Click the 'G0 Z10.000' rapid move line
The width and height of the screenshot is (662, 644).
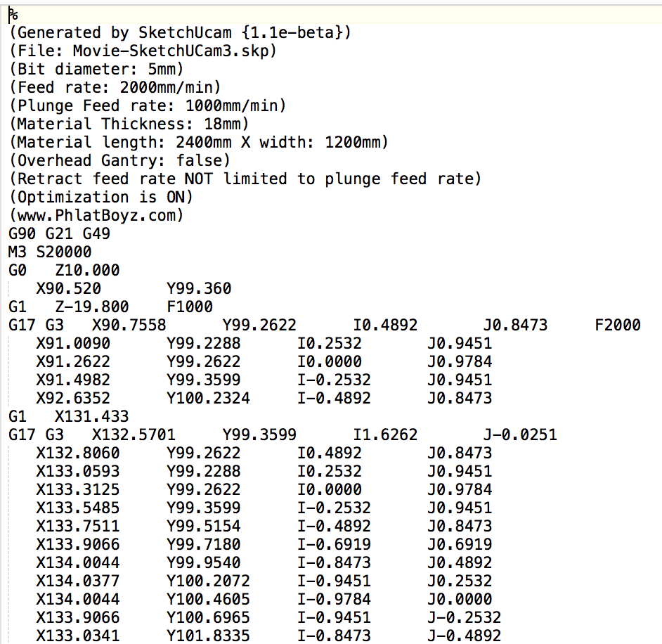(64, 270)
